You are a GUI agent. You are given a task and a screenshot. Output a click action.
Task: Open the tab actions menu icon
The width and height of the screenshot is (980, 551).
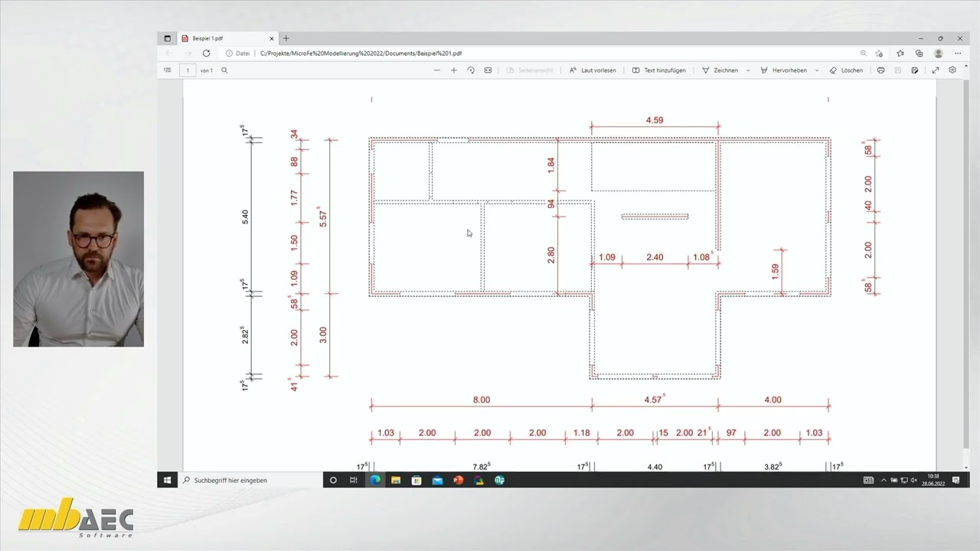pyautogui.click(x=167, y=38)
